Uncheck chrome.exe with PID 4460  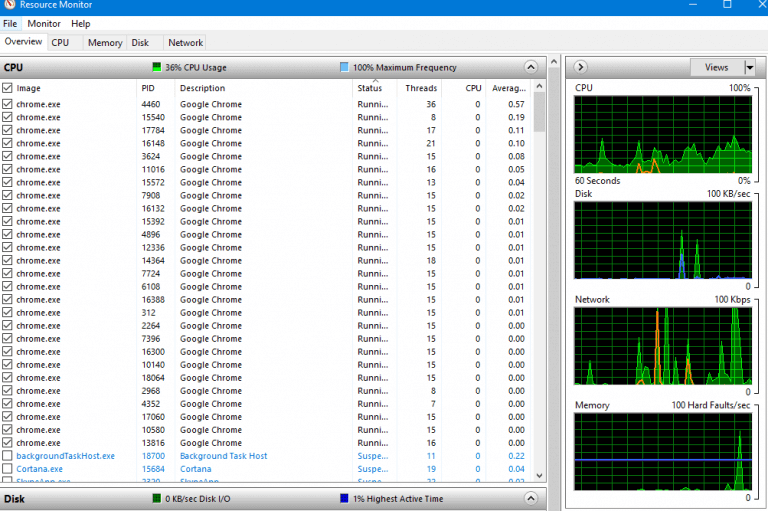click(x=7, y=104)
